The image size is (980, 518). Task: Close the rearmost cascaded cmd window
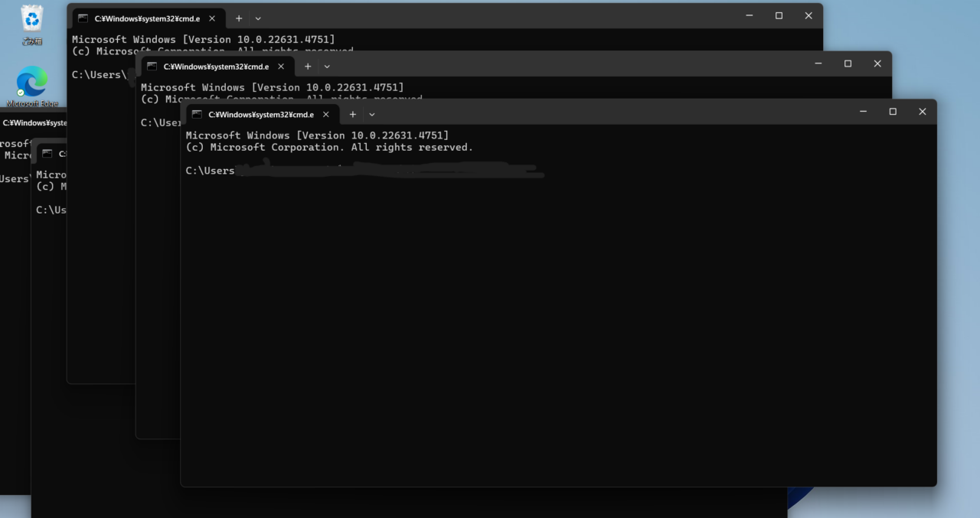[x=808, y=15]
